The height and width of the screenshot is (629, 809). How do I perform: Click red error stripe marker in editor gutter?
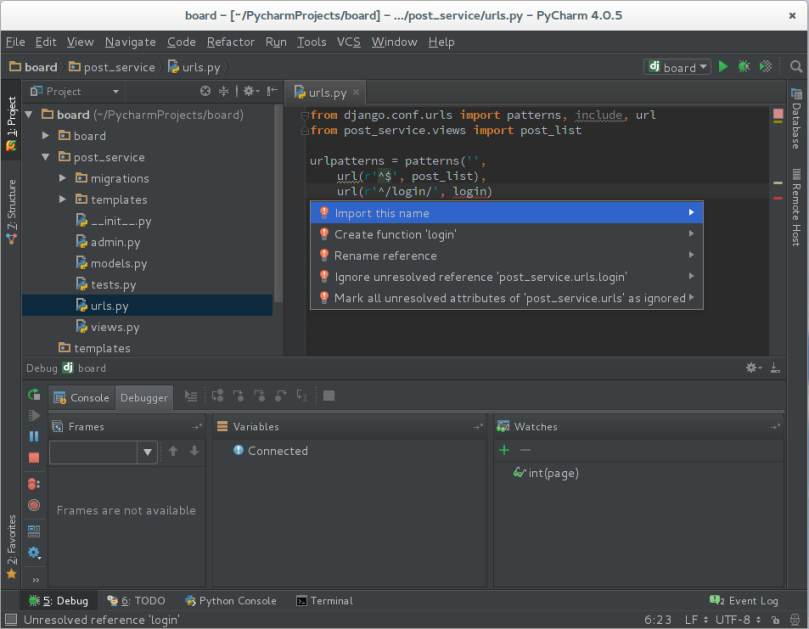778,198
